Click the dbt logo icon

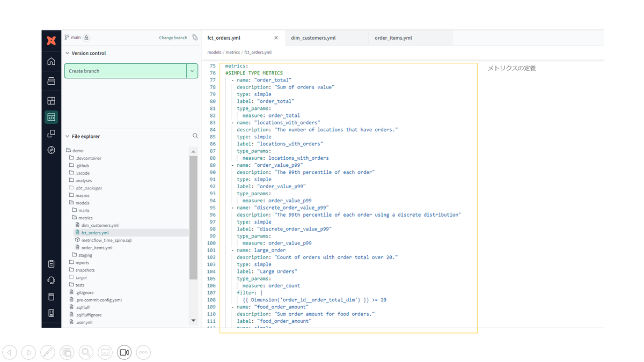[x=51, y=40]
